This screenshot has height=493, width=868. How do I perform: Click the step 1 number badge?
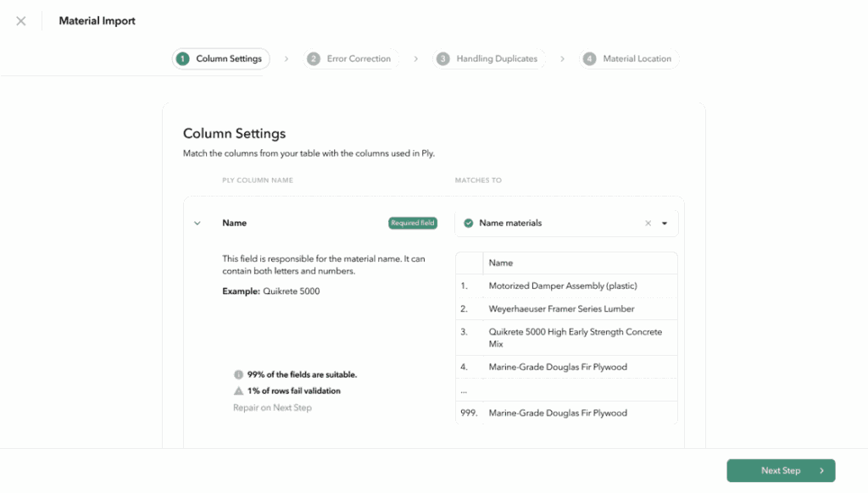point(183,59)
